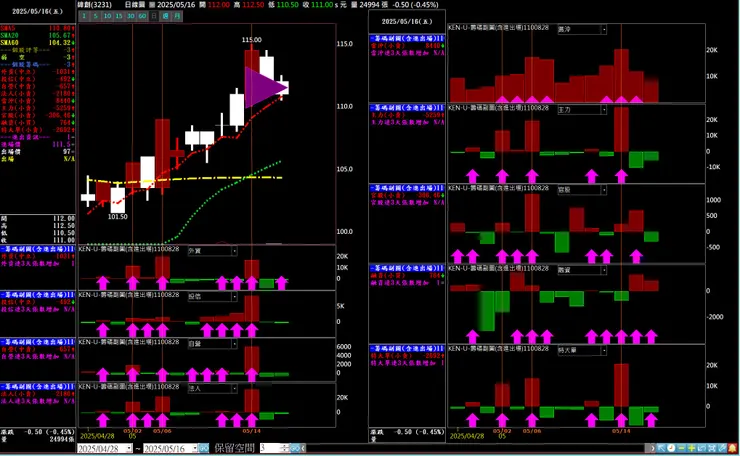Click the undo arrow icon
The height and width of the screenshot is (456, 740).
point(701,448)
